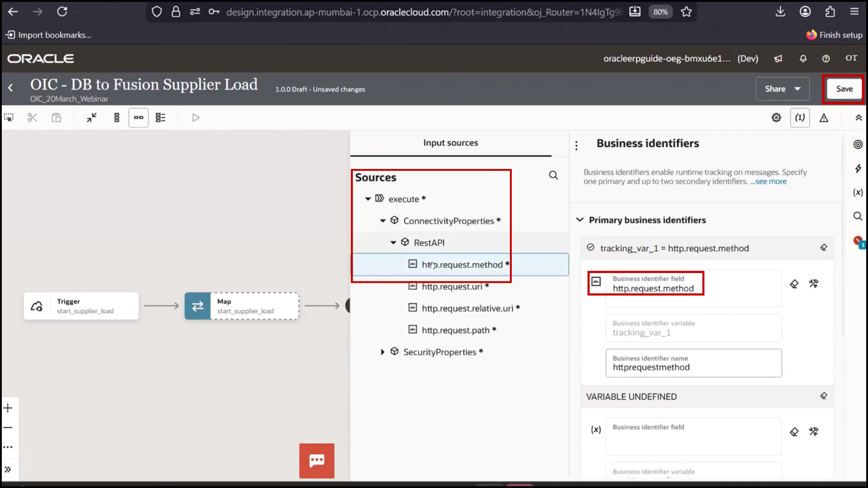The height and width of the screenshot is (488, 868).
Task: Save the integration
Action: (x=844, y=89)
